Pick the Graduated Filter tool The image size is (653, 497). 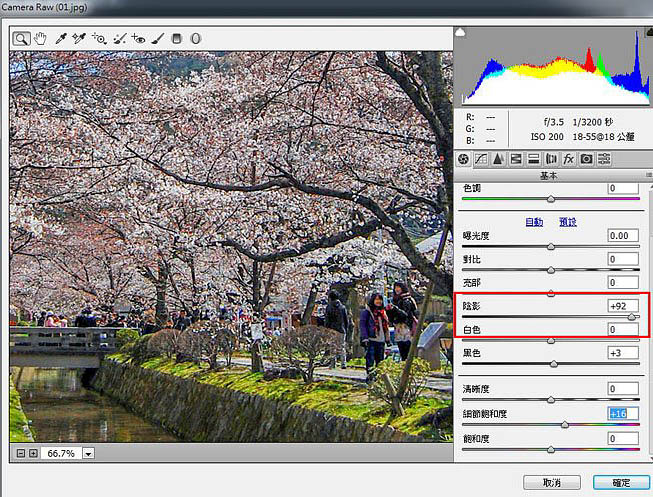pos(177,39)
